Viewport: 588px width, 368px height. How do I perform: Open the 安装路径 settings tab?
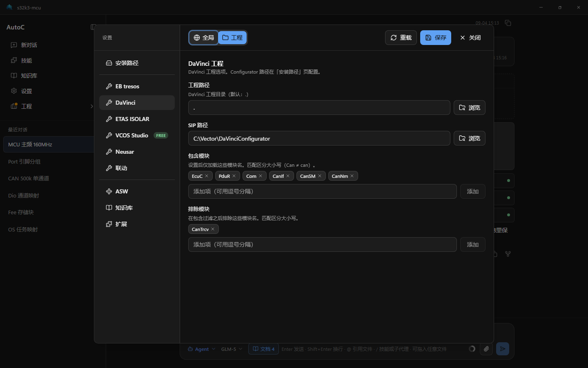[137, 63]
